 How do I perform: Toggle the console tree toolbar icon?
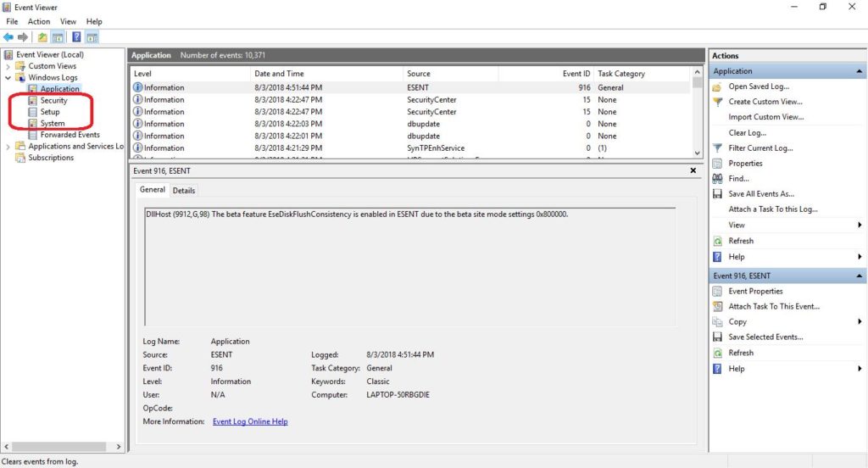click(58, 37)
